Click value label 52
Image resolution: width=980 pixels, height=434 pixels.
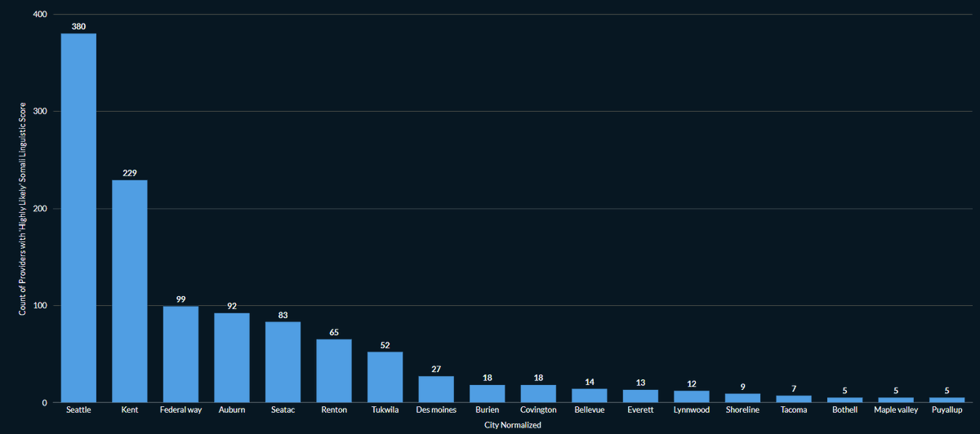tap(385, 345)
